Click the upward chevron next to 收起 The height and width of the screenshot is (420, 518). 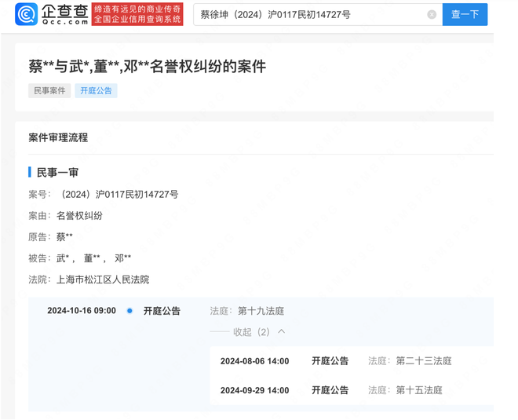[x=282, y=332]
